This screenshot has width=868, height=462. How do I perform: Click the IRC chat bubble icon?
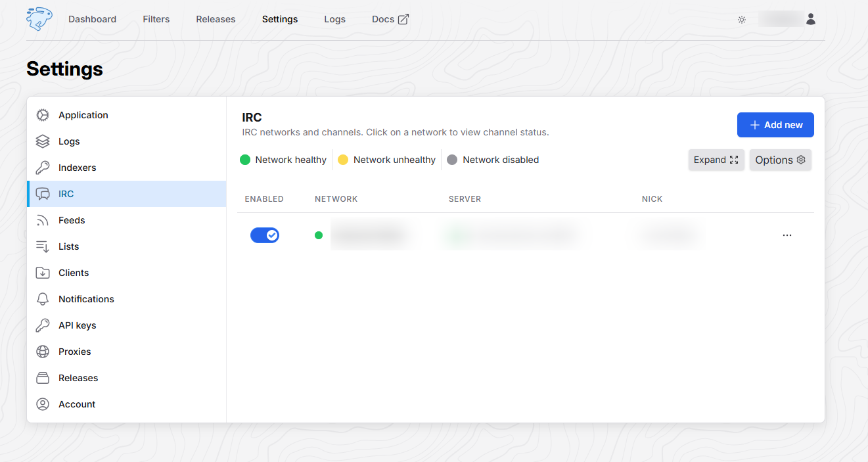(43, 194)
